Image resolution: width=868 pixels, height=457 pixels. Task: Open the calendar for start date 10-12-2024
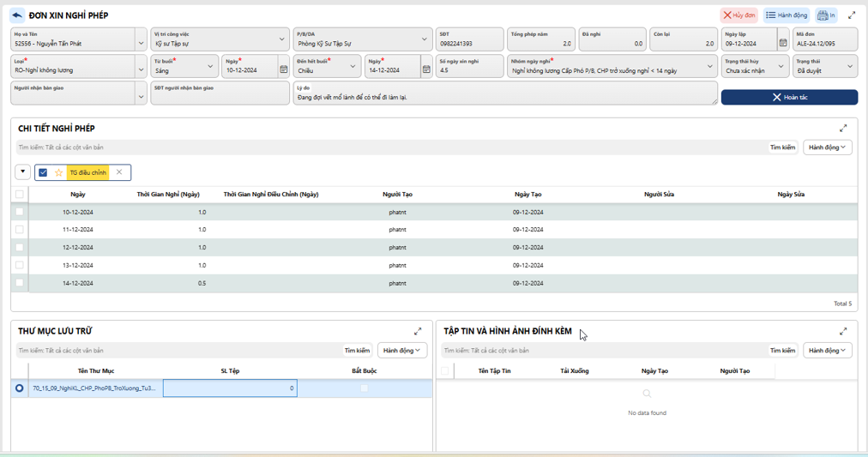pos(283,69)
